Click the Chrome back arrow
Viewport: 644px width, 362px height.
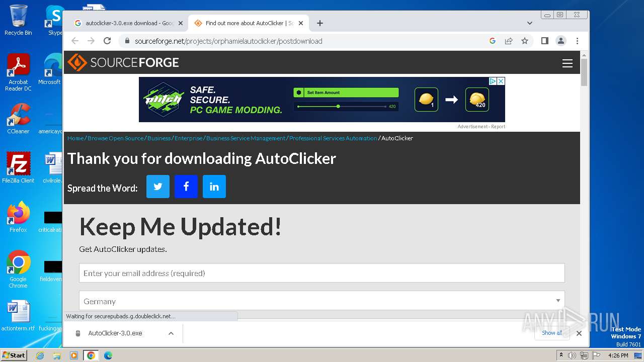pyautogui.click(x=75, y=41)
